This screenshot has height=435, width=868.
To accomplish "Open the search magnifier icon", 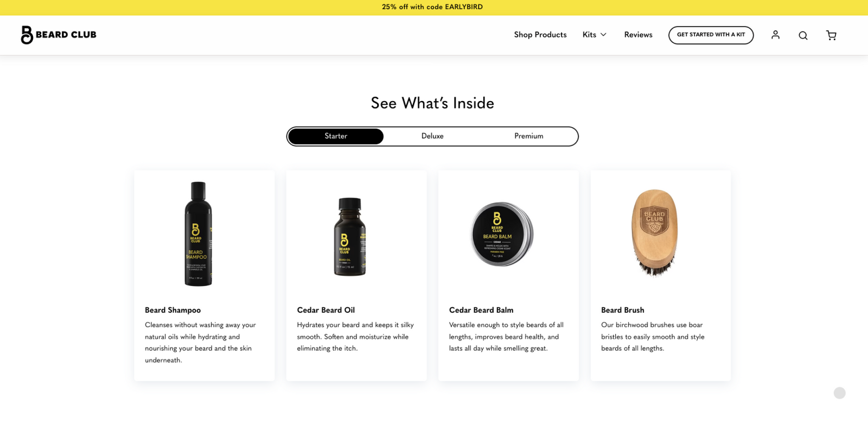I will click(x=803, y=35).
